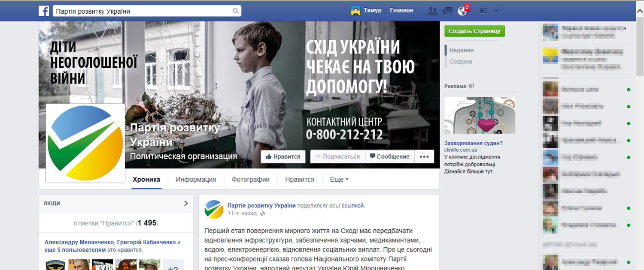Select the Недавно timeline marker

[462, 50]
